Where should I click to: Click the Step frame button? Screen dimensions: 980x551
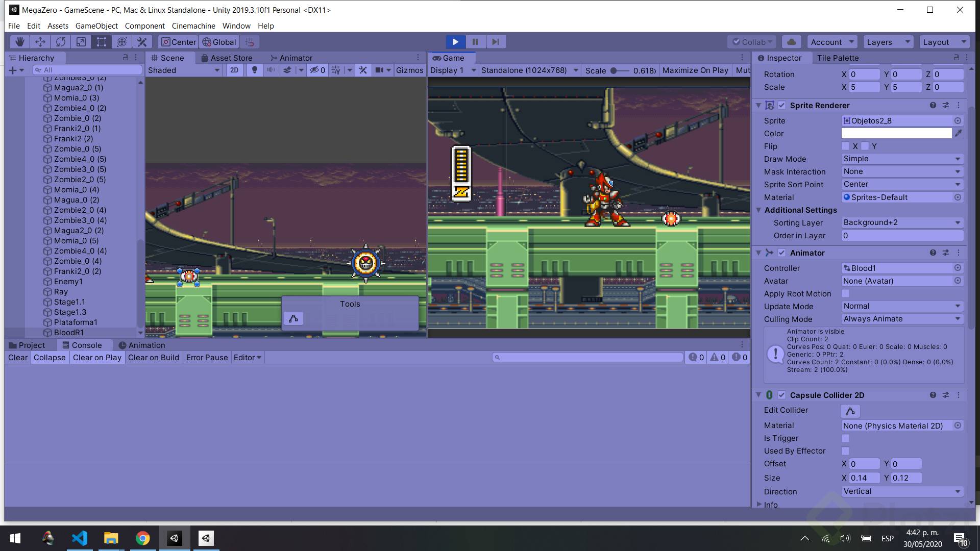[495, 42]
